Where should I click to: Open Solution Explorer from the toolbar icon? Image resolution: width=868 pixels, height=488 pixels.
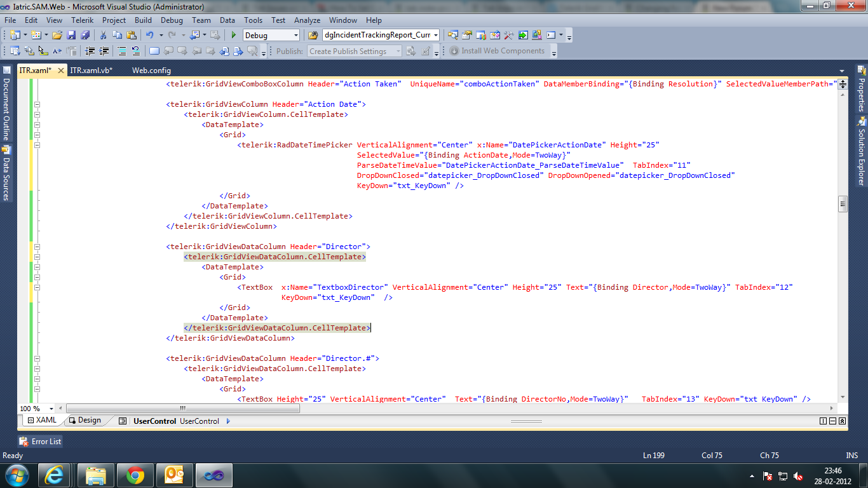[453, 35]
